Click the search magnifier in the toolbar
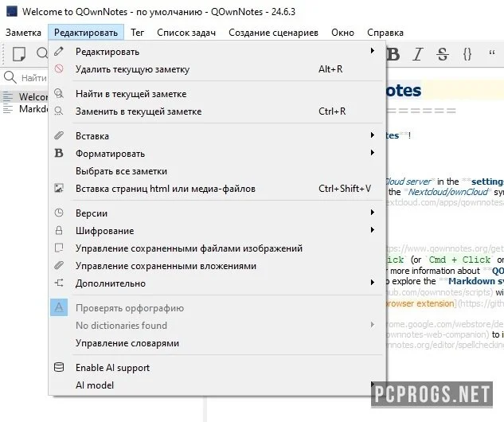504x422 pixels. click(x=41, y=53)
